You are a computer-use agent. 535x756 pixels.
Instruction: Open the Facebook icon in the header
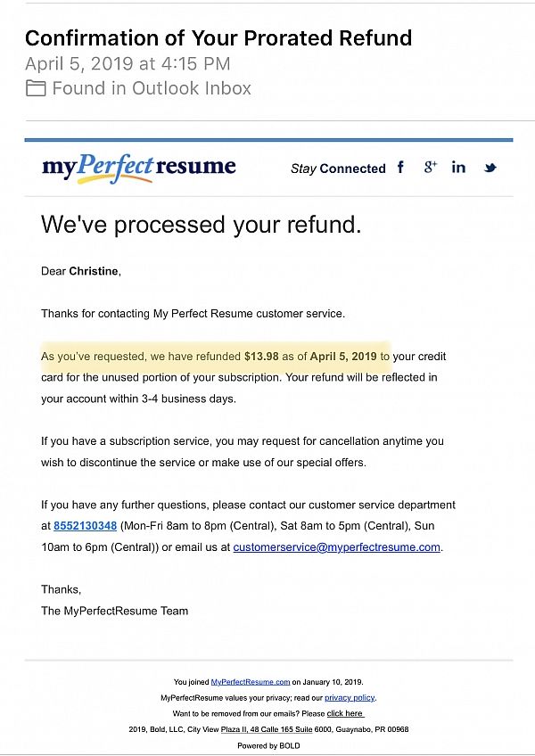point(400,168)
